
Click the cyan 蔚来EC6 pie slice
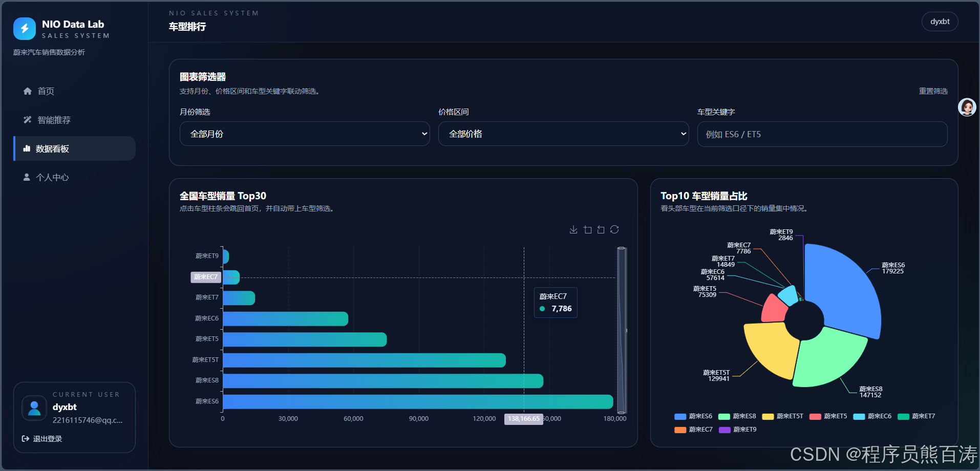tap(789, 296)
